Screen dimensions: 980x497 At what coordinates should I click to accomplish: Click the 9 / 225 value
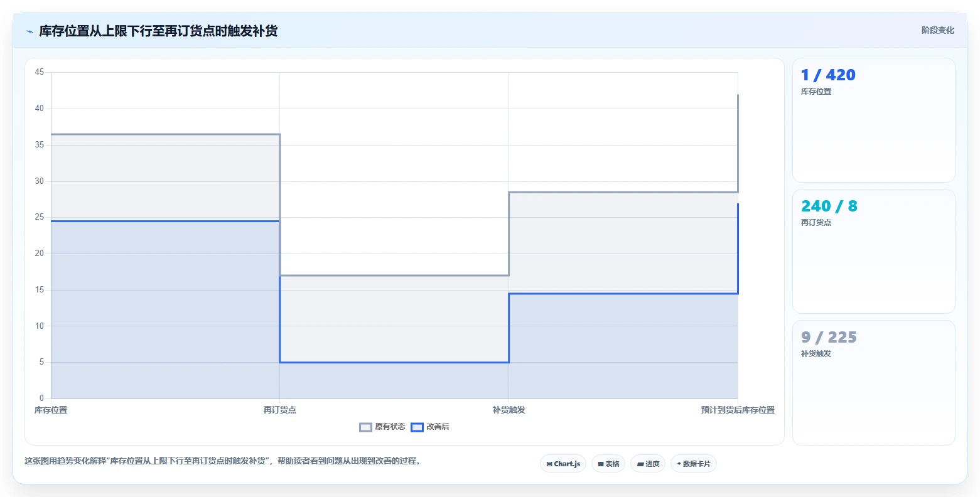pyautogui.click(x=829, y=338)
